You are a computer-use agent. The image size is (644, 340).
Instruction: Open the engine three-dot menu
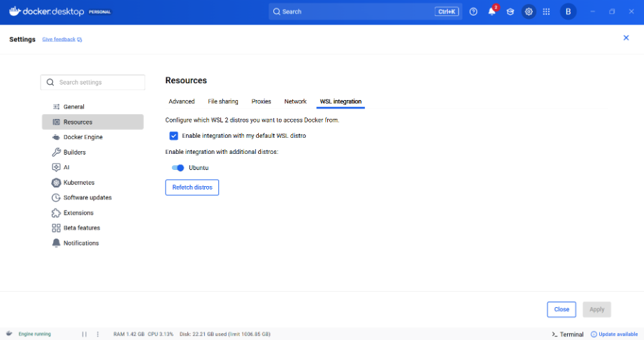[x=98, y=334]
